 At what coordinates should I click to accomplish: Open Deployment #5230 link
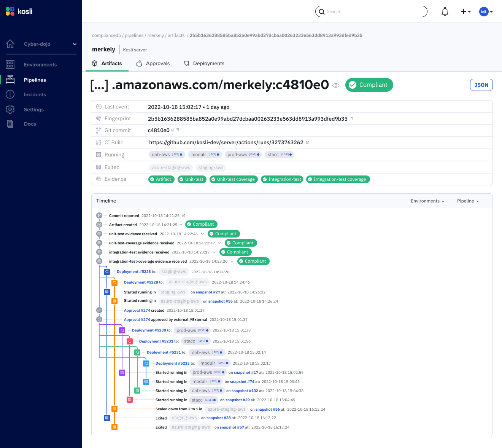coord(149,330)
